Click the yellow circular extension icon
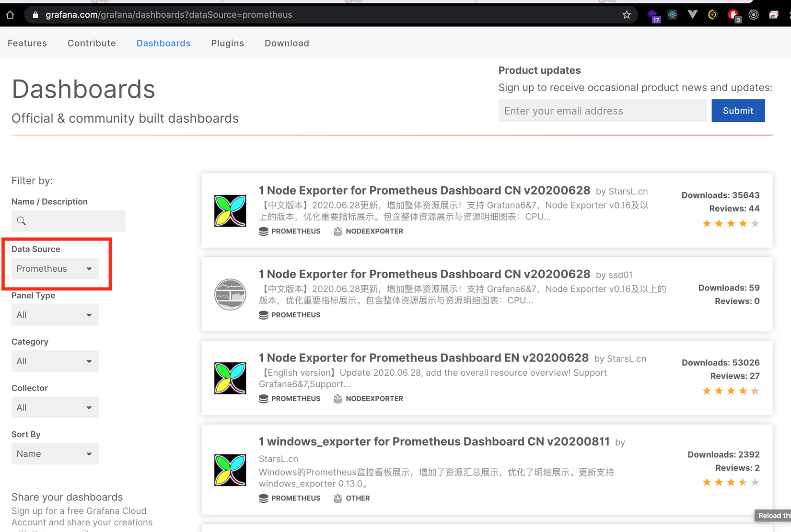This screenshot has width=791, height=532. [x=712, y=15]
